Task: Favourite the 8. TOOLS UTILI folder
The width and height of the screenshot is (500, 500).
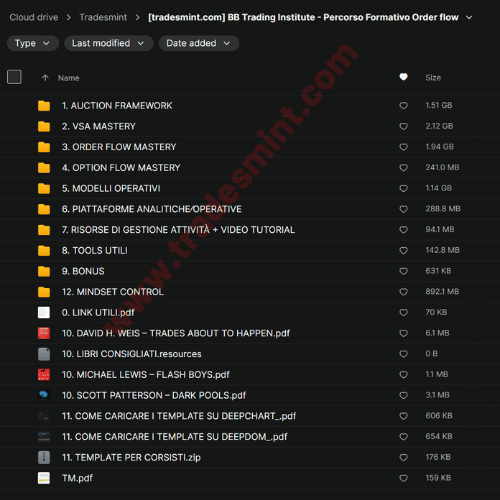Action: 403,250
